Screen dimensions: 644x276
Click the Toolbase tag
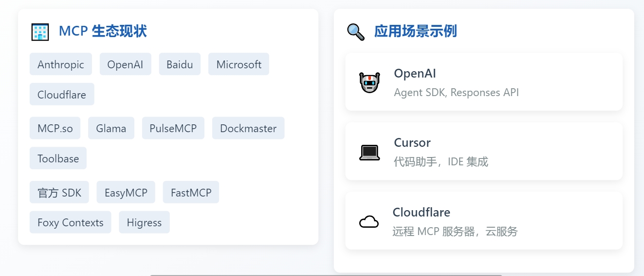pos(58,158)
